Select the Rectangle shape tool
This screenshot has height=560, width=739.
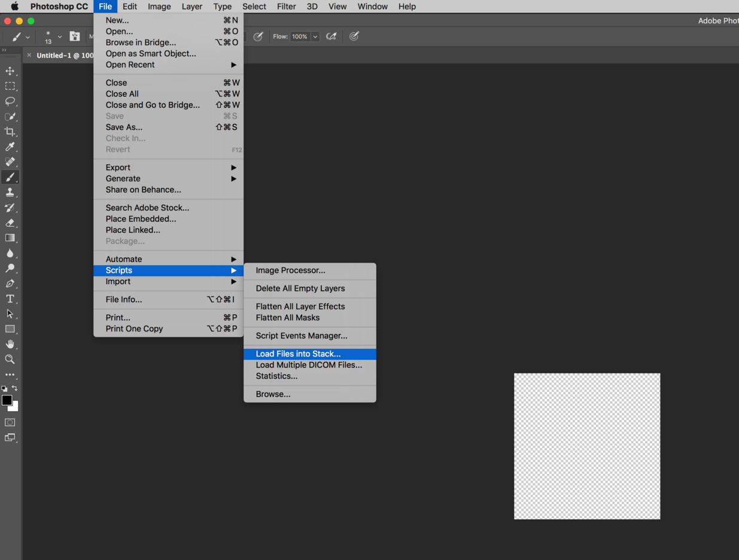click(x=10, y=329)
